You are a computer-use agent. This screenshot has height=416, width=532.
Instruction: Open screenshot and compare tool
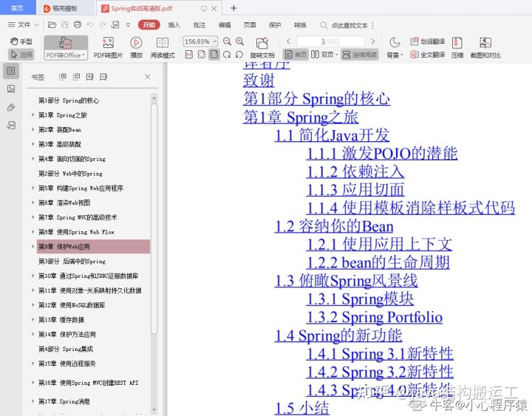point(485,48)
